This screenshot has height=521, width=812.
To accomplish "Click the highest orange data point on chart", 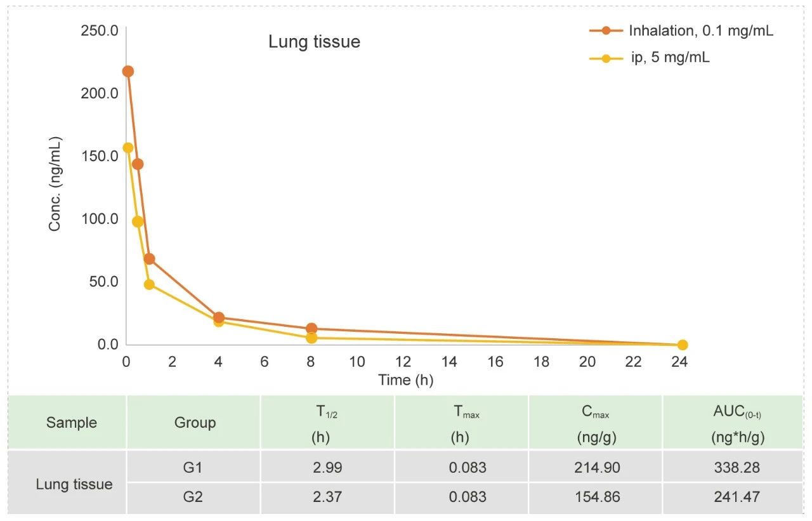I will (x=128, y=72).
